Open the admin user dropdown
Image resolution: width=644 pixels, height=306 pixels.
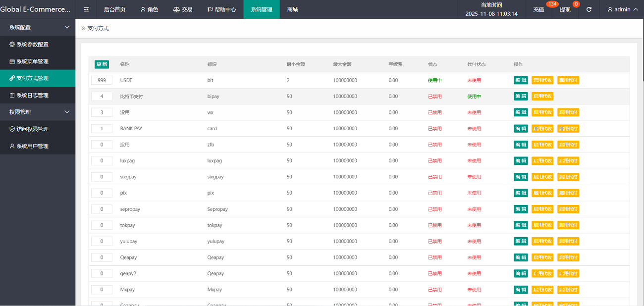(622, 9)
